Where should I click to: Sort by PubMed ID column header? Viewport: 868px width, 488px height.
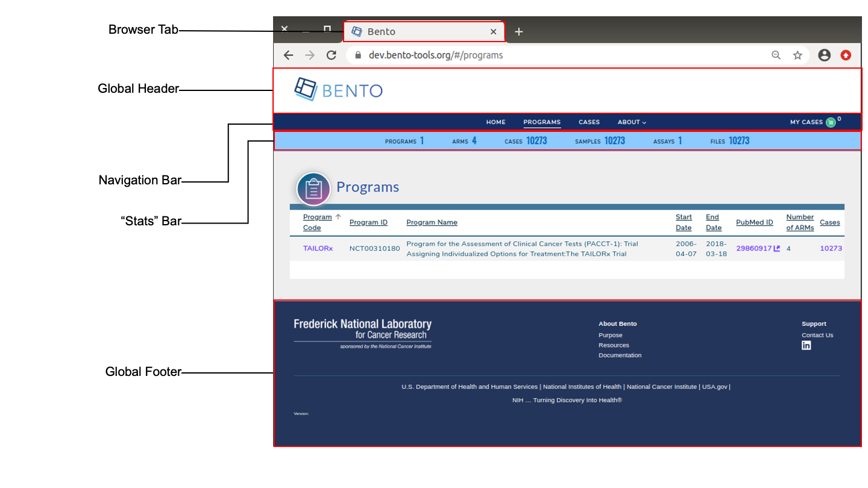[x=754, y=222]
